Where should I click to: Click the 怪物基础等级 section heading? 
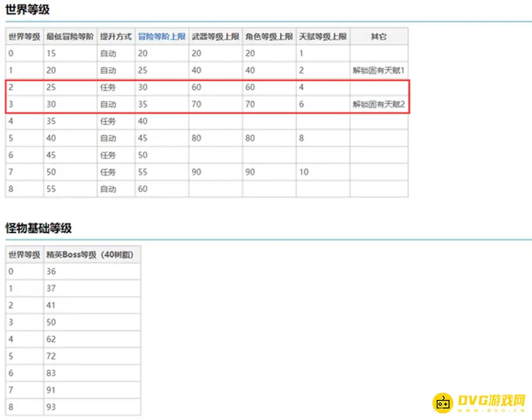click(x=38, y=228)
